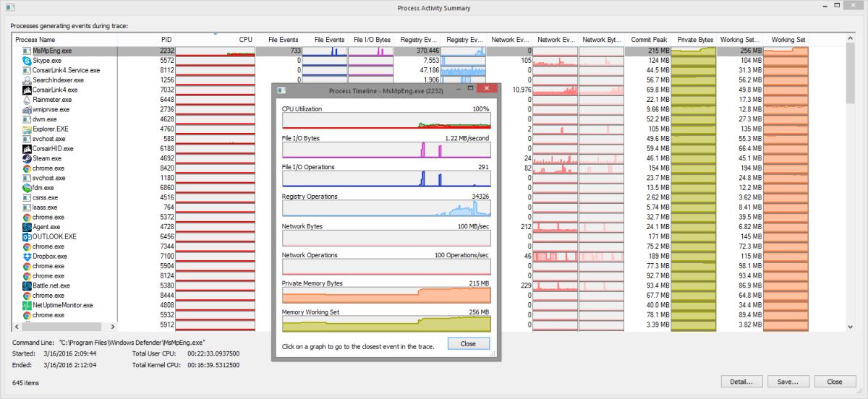
Task: Select the Explorer.EXE folder icon
Action: 26,129
